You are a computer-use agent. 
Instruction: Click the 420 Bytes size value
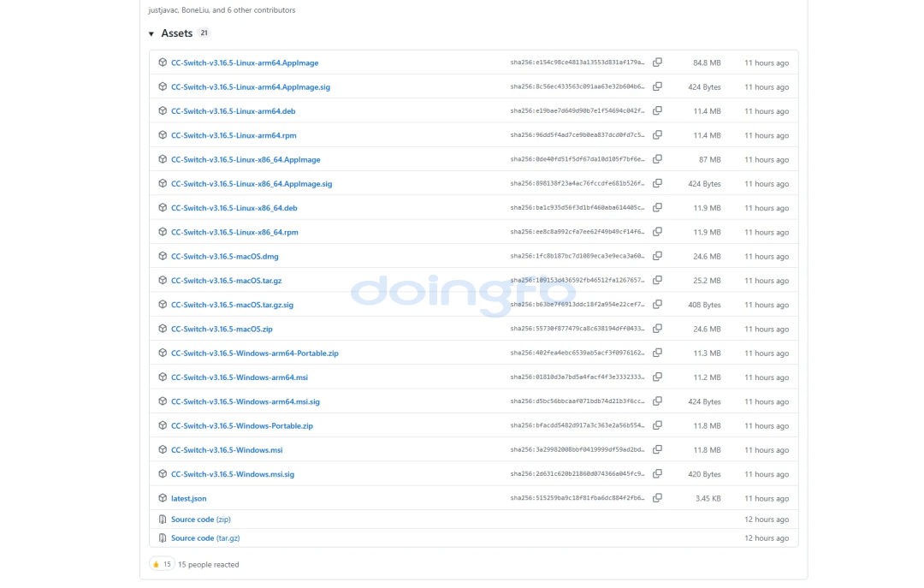tap(704, 473)
